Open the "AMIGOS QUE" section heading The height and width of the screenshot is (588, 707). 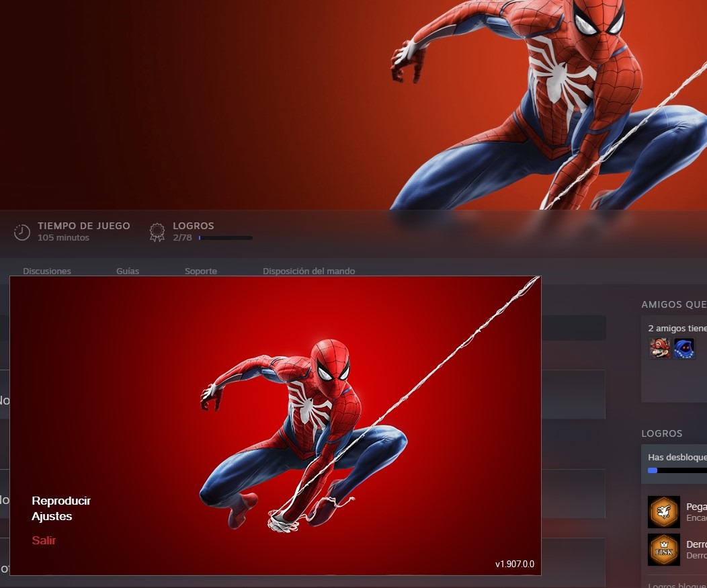tap(674, 304)
